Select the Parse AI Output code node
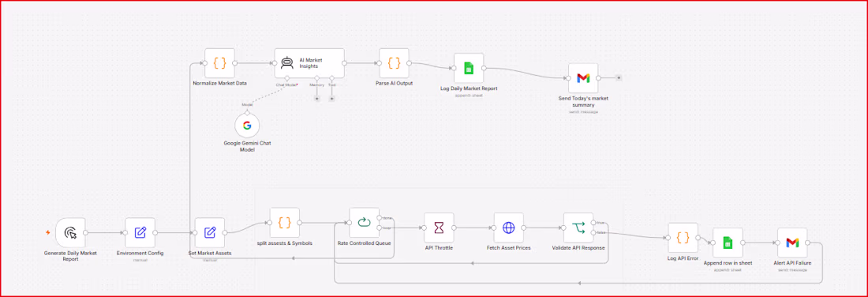This screenshot has width=868, height=297. click(394, 63)
